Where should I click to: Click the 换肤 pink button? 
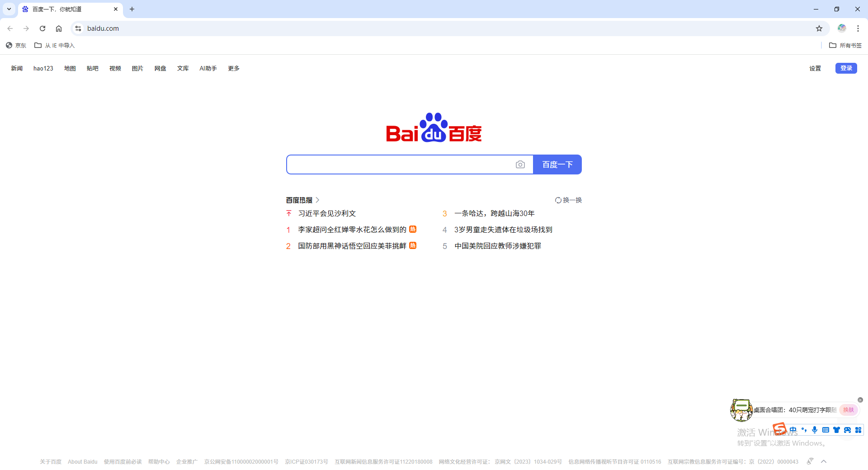pos(849,410)
